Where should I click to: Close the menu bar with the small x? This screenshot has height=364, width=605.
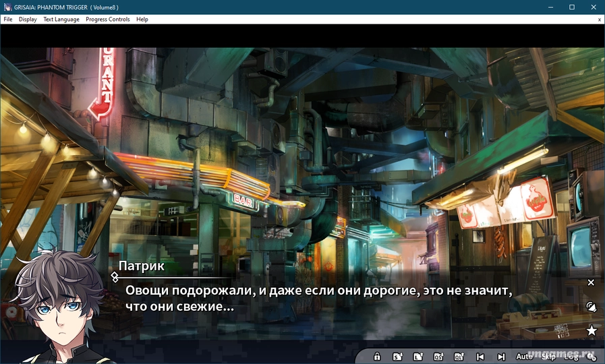point(599,20)
